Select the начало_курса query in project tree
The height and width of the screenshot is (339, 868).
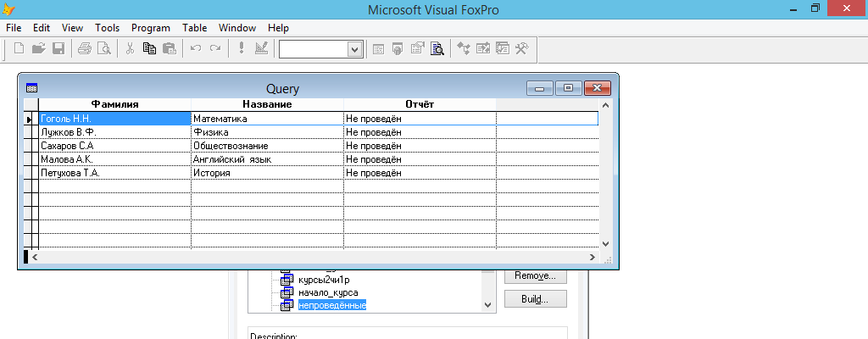click(x=328, y=292)
